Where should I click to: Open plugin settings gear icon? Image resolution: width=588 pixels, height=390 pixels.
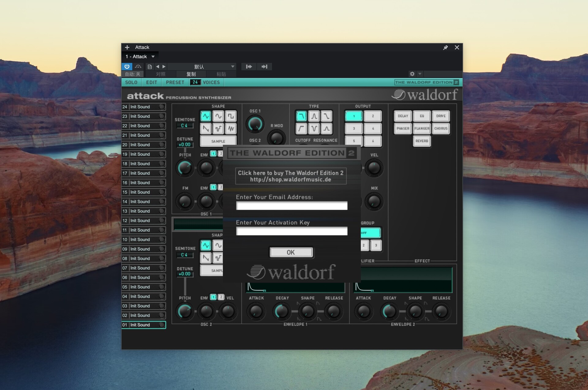pyautogui.click(x=412, y=74)
